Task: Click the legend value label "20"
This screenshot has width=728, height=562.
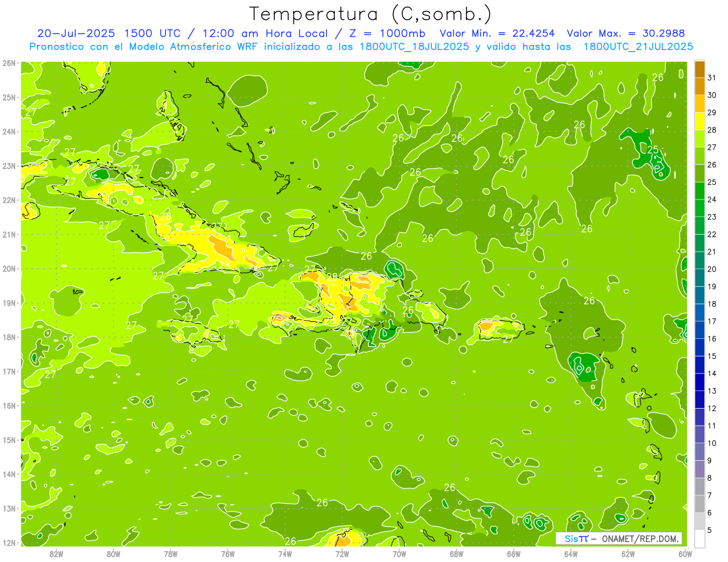Action: (712, 269)
